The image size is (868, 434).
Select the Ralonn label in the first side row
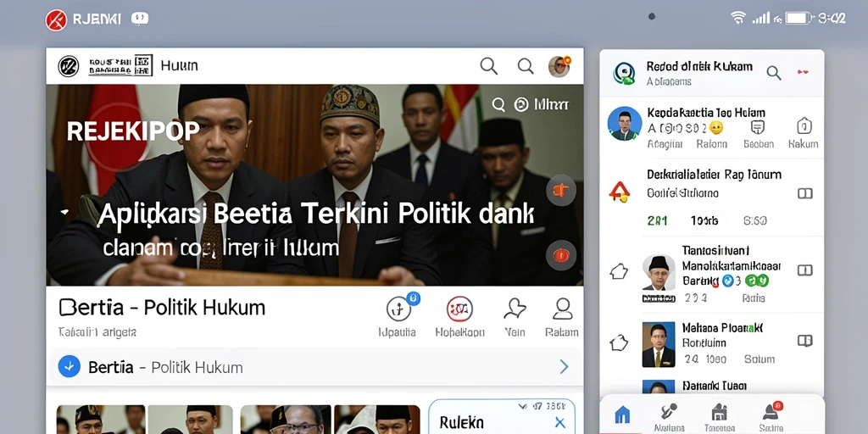coord(712,144)
